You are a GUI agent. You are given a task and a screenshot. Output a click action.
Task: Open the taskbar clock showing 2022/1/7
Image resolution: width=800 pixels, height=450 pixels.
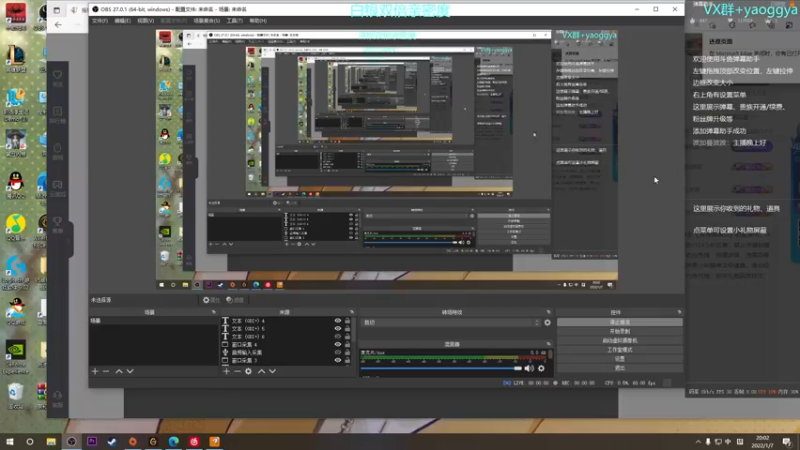coord(762,441)
